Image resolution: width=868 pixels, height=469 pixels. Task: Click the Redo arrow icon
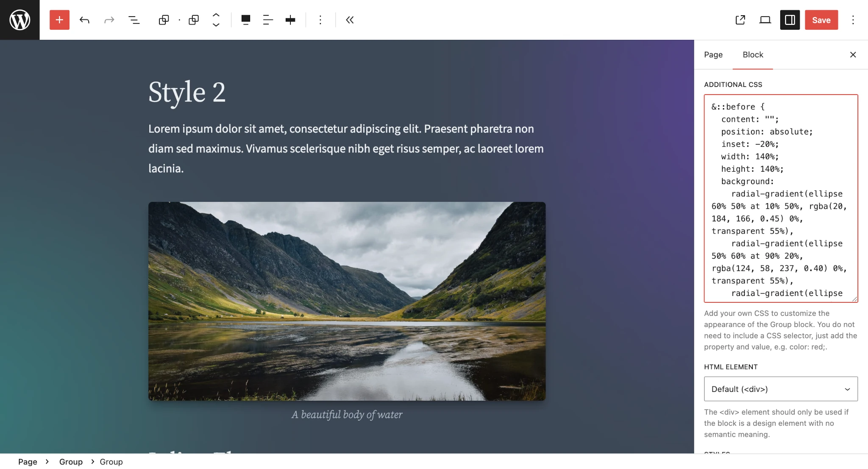click(109, 20)
